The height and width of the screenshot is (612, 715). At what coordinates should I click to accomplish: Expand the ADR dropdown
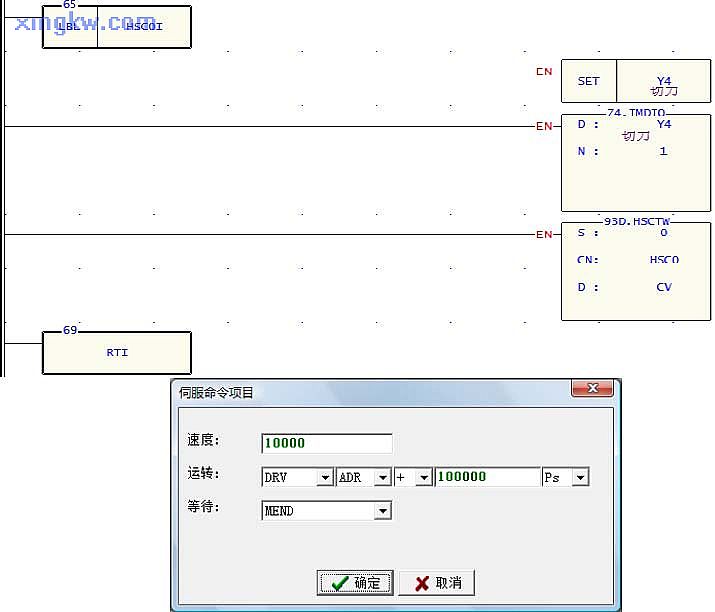pos(382,478)
